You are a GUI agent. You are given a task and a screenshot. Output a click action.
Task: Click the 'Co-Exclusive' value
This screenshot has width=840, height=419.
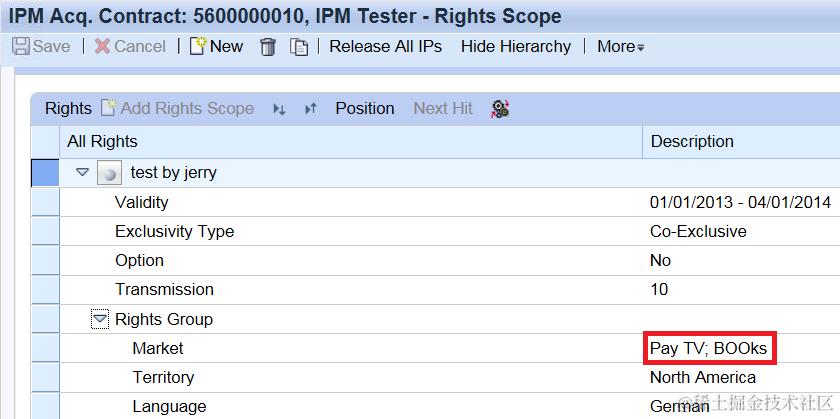point(698,231)
